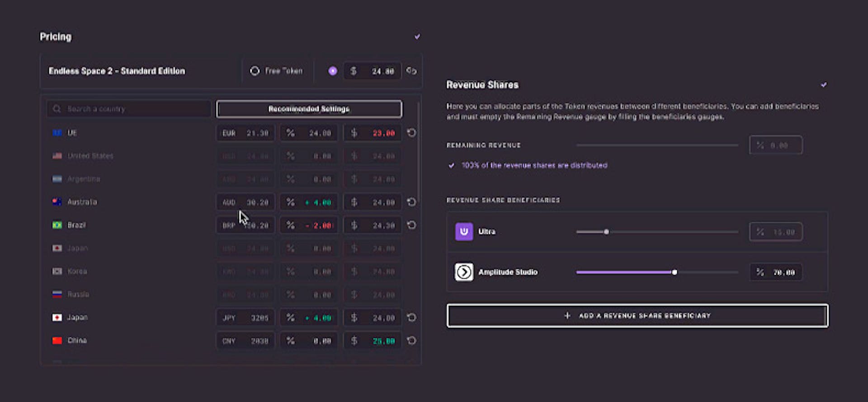Click the Russia flag icon
The width and height of the screenshot is (868, 402).
pos(57,294)
